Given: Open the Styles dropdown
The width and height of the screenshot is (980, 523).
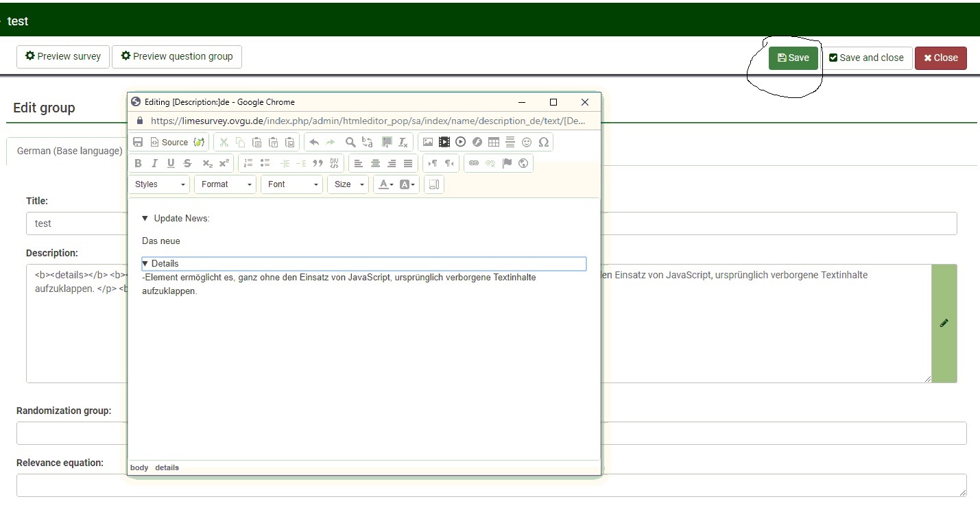Looking at the screenshot, I should [x=158, y=184].
